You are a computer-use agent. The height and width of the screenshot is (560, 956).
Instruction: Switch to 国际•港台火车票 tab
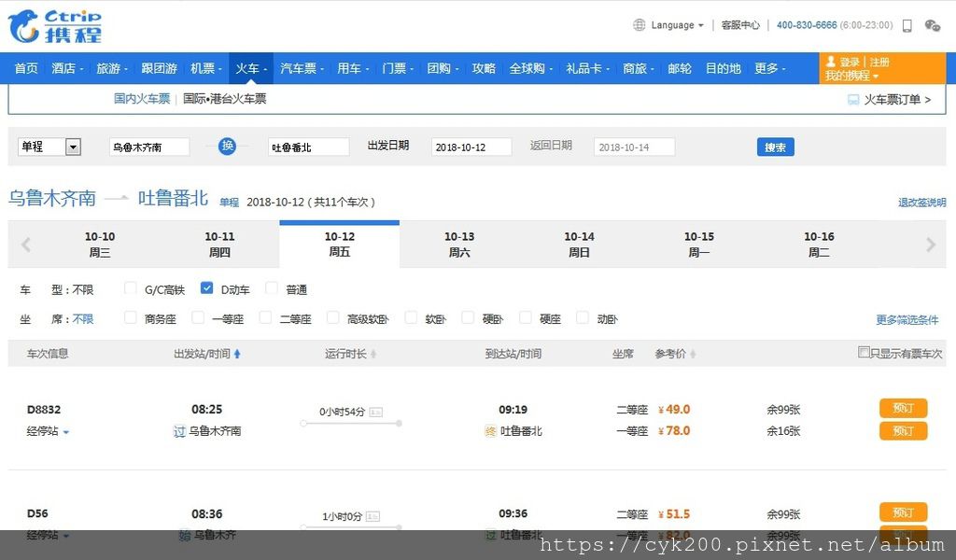[x=224, y=99]
